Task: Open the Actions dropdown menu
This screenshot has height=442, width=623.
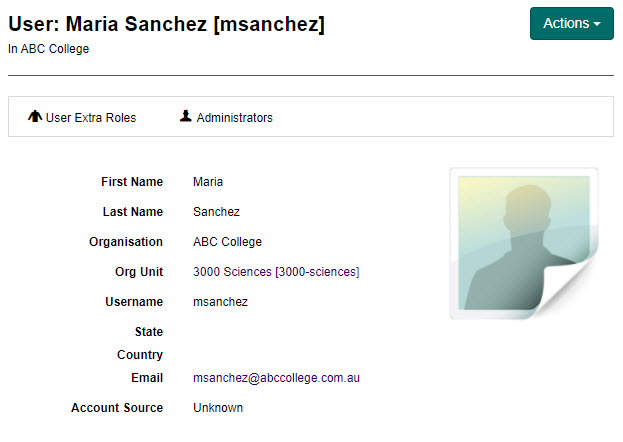Action: (x=571, y=23)
